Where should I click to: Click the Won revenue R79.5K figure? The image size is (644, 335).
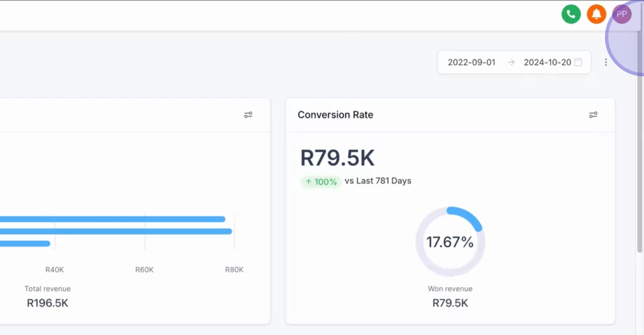(x=450, y=303)
